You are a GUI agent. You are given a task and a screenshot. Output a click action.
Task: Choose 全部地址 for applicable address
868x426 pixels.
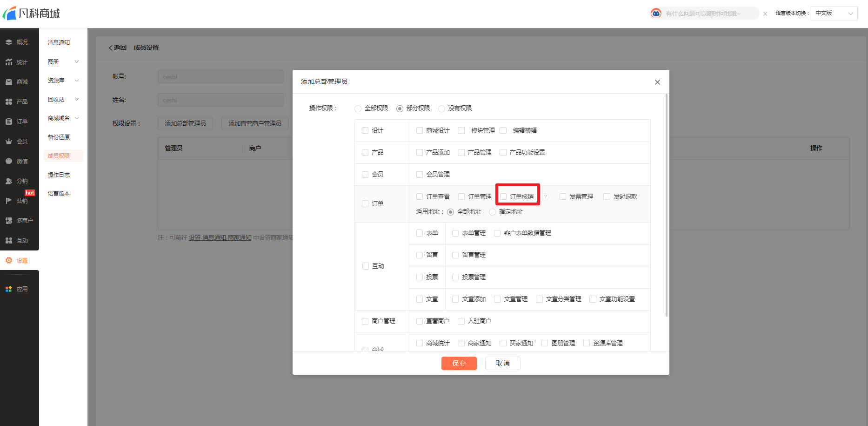pos(450,212)
